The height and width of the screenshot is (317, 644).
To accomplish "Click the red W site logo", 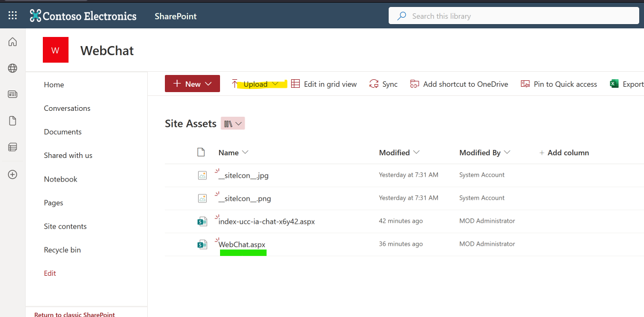I will pos(56,50).
